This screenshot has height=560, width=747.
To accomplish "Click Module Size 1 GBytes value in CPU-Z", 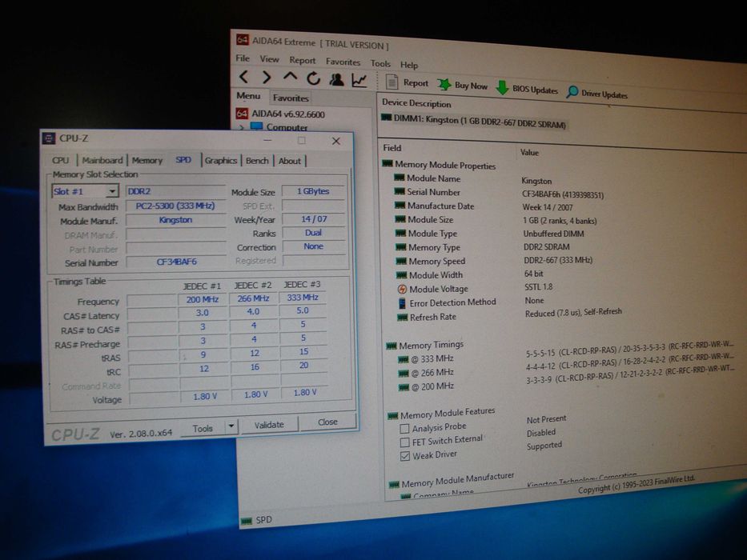I will [x=313, y=191].
